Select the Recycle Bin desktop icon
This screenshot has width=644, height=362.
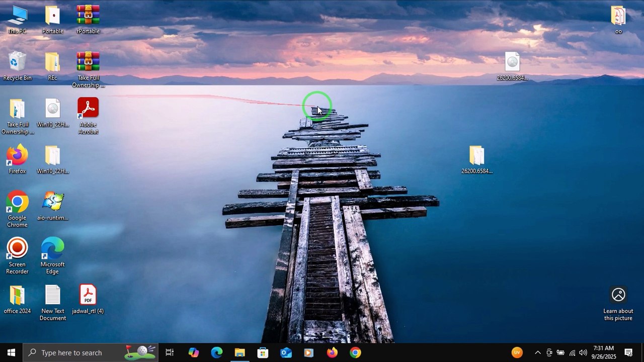click(x=17, y=66)
